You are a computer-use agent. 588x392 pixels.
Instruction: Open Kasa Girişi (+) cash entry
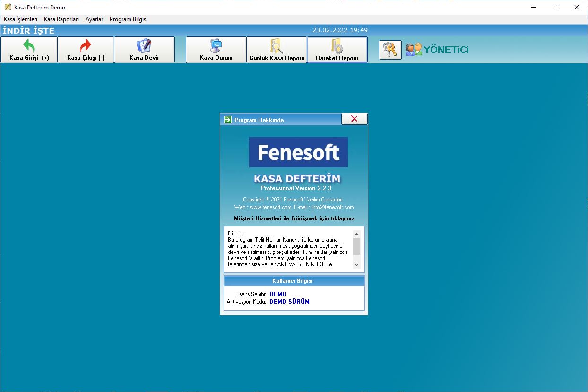[29, 50]
